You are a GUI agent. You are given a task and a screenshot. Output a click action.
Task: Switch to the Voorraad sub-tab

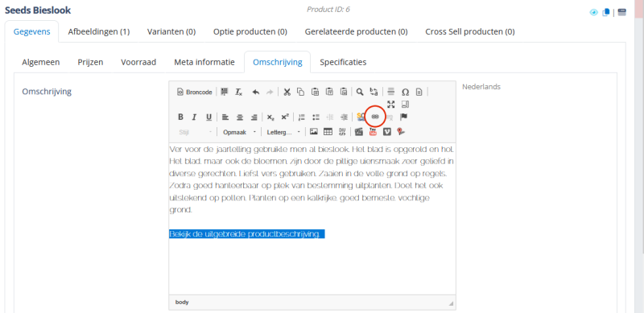[x=138, y=63]
